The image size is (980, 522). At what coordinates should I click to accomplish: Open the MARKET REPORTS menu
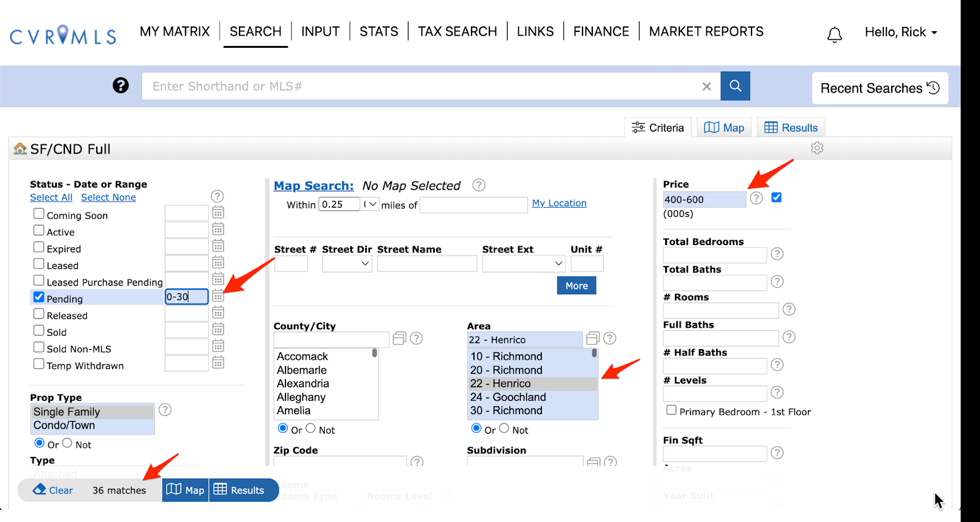click(706, 31)
